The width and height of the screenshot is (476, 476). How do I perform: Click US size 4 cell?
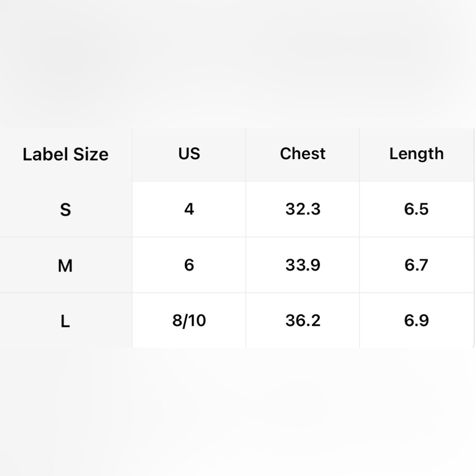point(189,209)
